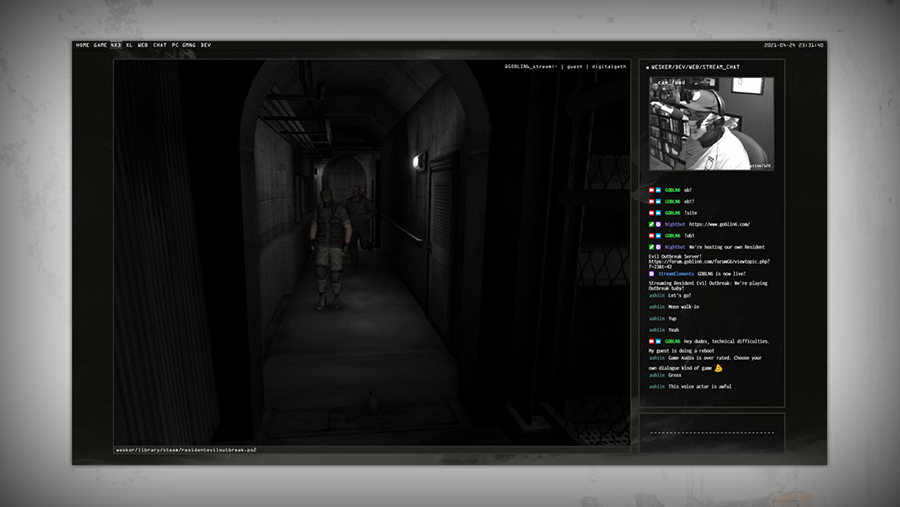Click the ashlin username beside 'Let's go!'
This screenshot has width=900, height=507.
click(657, 296)
